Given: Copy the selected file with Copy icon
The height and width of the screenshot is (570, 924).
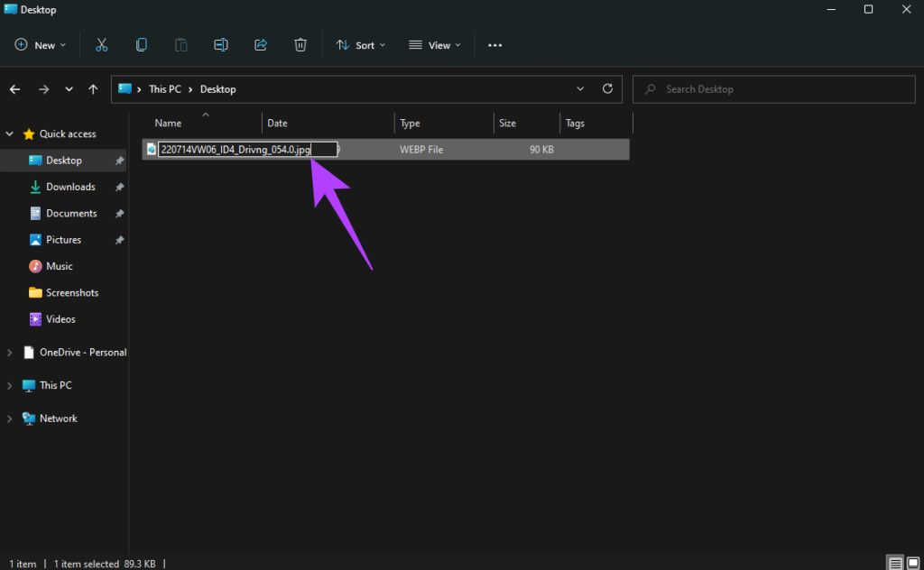Looking at the screenshot, I should pos(141,45).
